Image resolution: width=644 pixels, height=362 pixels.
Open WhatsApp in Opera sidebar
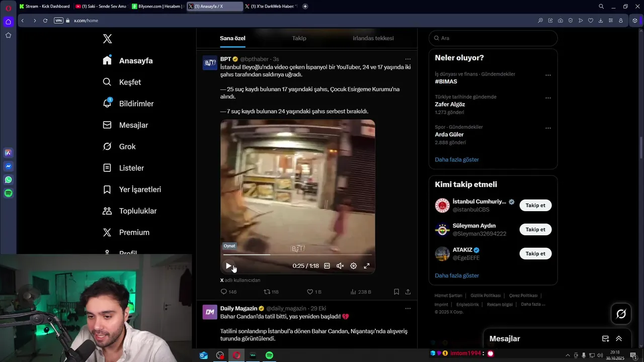8,179
